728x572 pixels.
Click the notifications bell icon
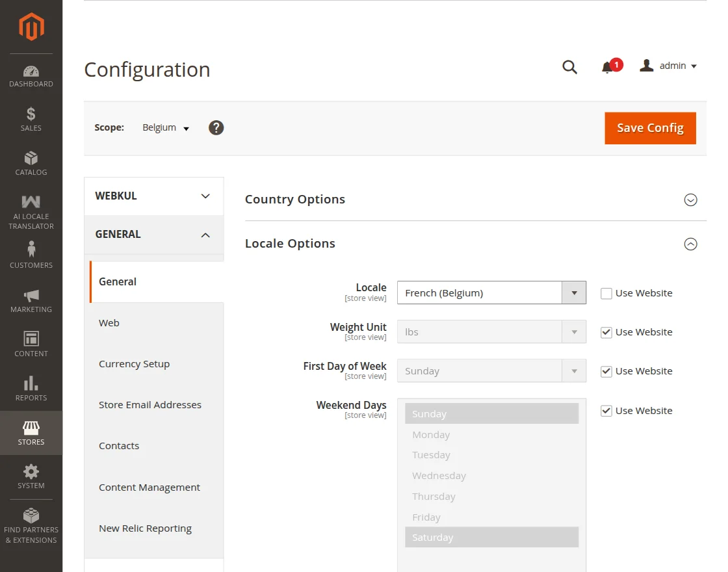tap(607, 67)
